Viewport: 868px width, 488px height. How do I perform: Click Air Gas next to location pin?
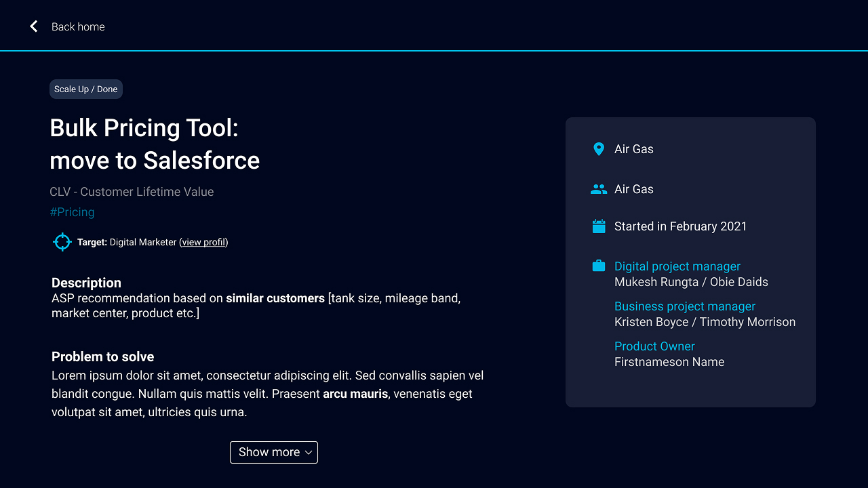tap(634, 149)
